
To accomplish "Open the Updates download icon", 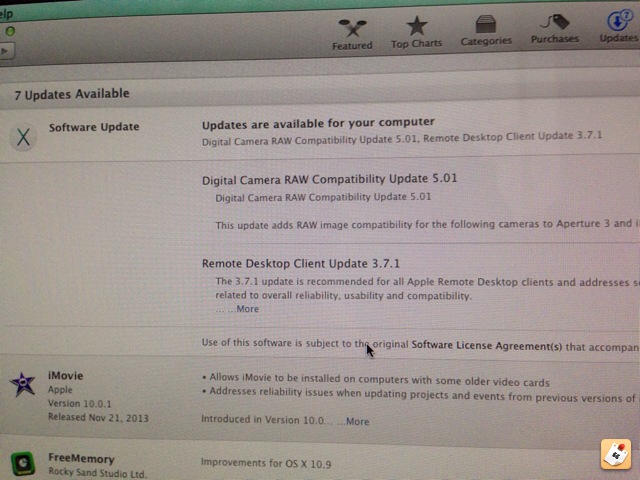I will [620, 20].
